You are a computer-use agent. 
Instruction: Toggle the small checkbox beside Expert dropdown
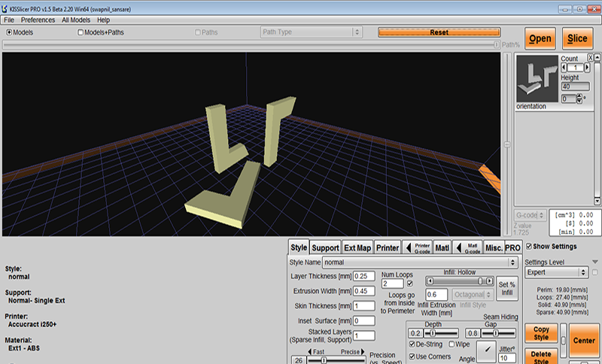[594, 272]
